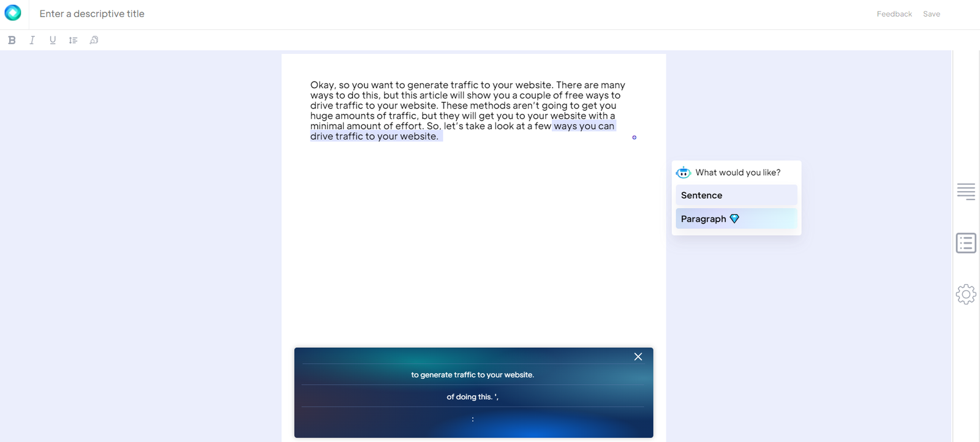Screen dimensions: 980x442
Task: Click the 'What would you like?' prompt
Action: point(738,173)
